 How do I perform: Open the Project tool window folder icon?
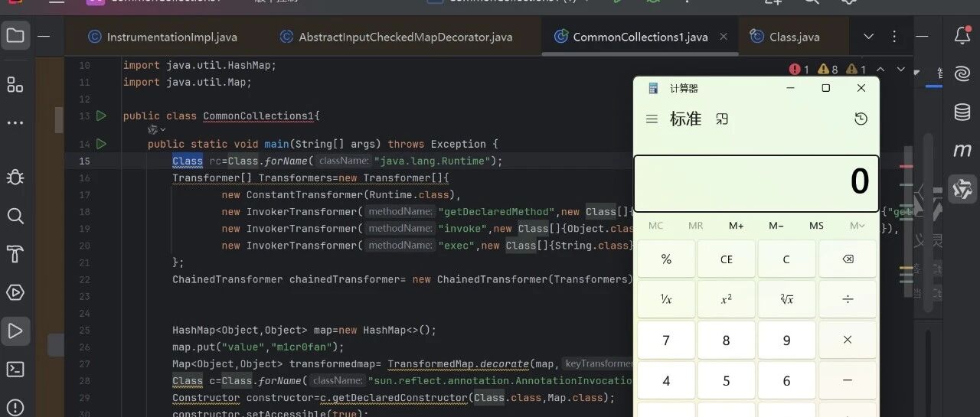(x=15, y=36)
